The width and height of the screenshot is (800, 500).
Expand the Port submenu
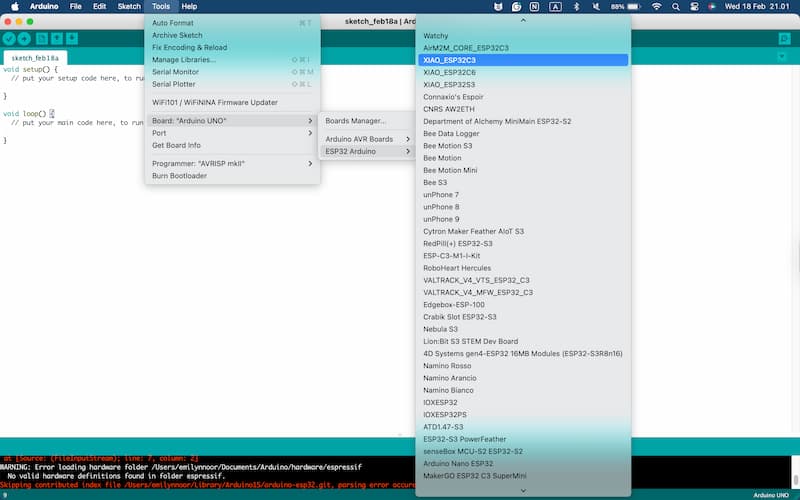pos(233,133)
